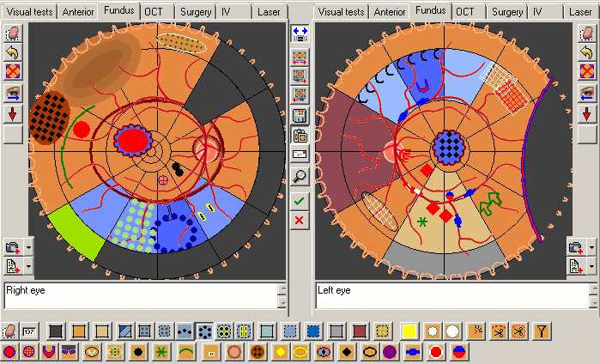Toggle the eye icon in left toolbar

(x=13, y=93)
